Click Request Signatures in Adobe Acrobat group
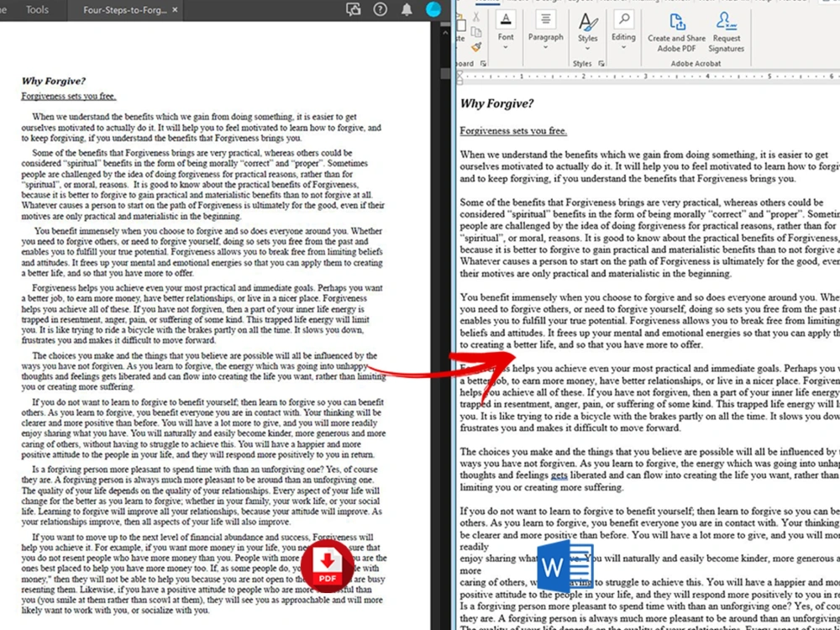The image size is (840, 630). pyautogui.click(x=726, y=33)
